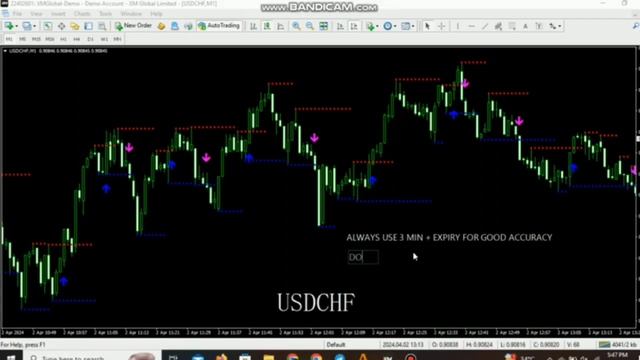The image size is (640, 360).
Task: Expand the Indicators dropdown arrow
Action: pos(377,26)
